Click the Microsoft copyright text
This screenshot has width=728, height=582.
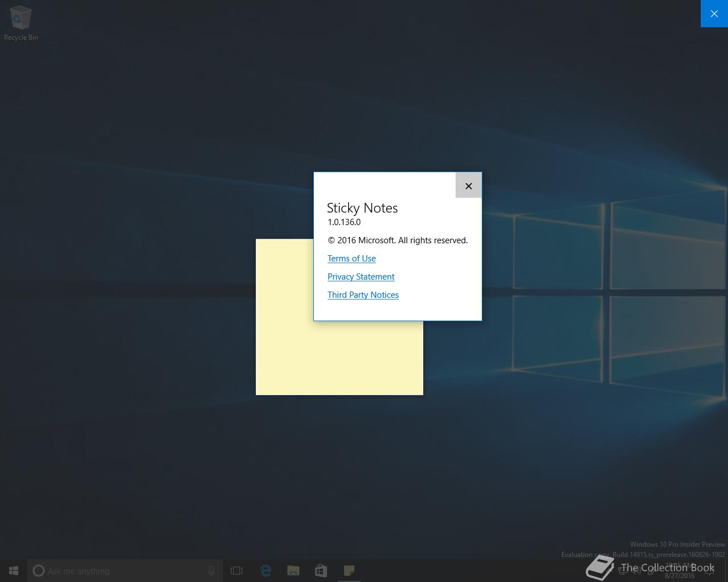pyautogui.click(x=398, y=240)
